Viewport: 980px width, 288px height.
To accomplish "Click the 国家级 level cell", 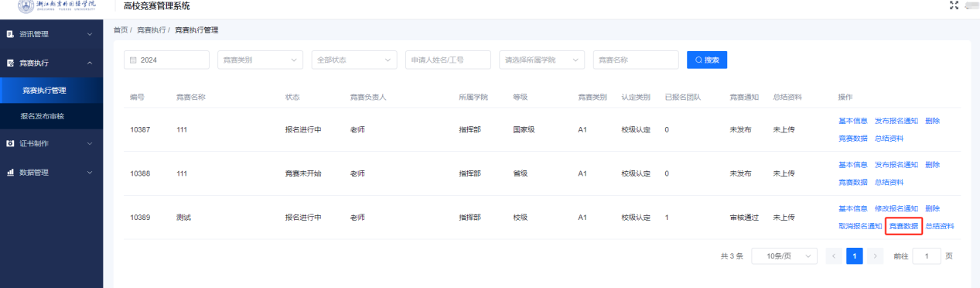I will pyautogui.click(x=524, y=129).
